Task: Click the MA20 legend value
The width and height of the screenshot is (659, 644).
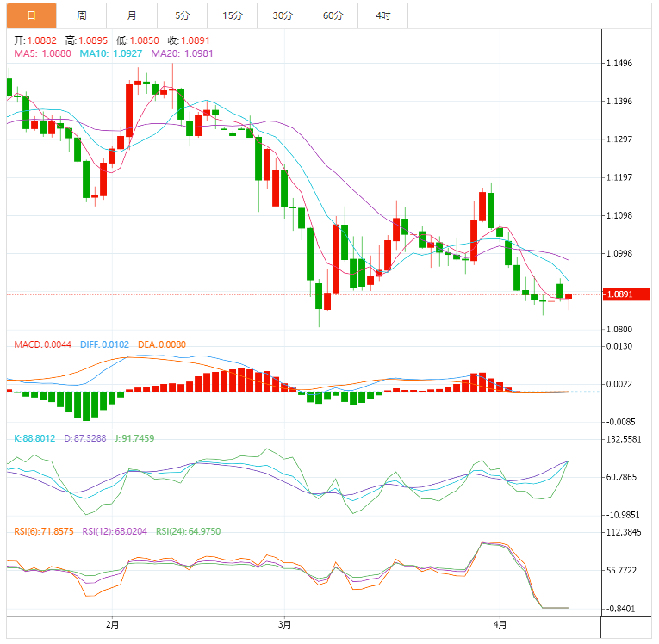Action: 182,53
